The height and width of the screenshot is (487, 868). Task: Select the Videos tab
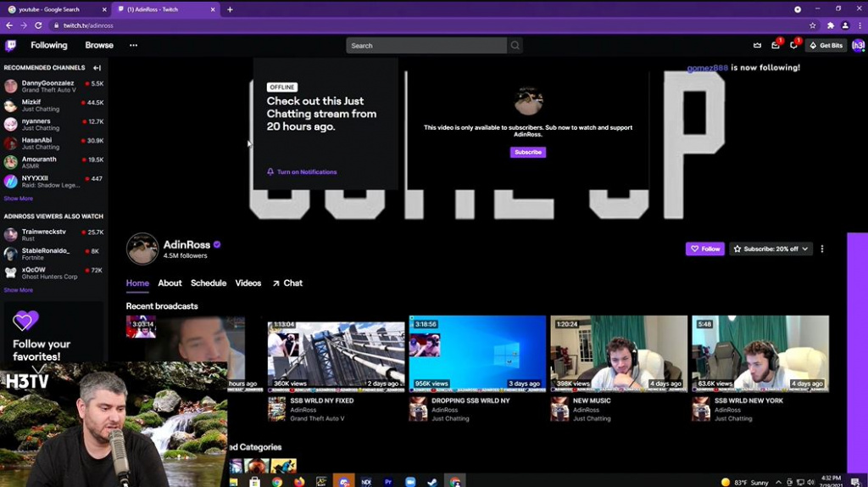click(248, 283)
